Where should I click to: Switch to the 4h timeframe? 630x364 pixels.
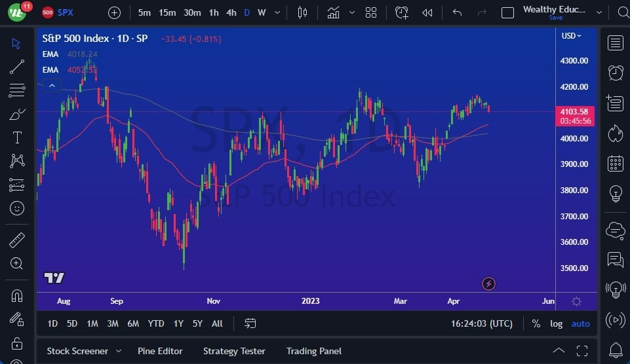231,13
